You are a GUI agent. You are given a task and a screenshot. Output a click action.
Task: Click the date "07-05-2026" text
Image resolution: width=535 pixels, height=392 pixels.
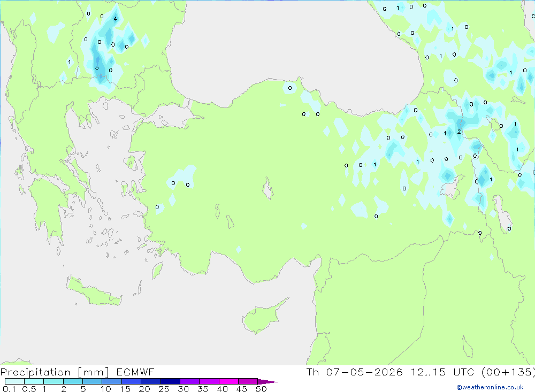point(364,372)
